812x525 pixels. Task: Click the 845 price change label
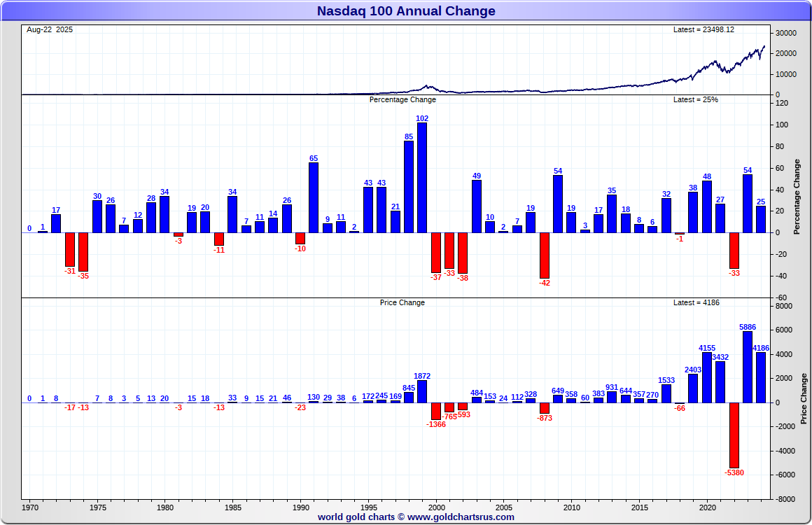pyautogui.click(x=409, y=388)
